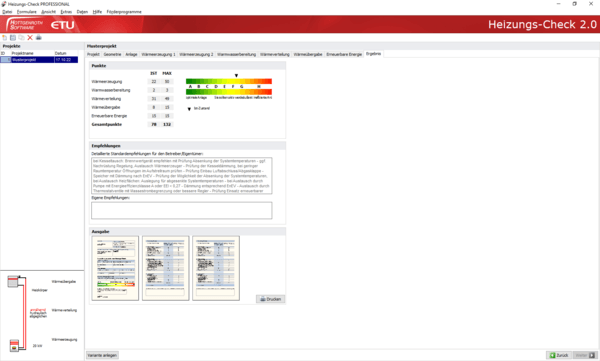Click the red X delete icon

pos(30,38)
